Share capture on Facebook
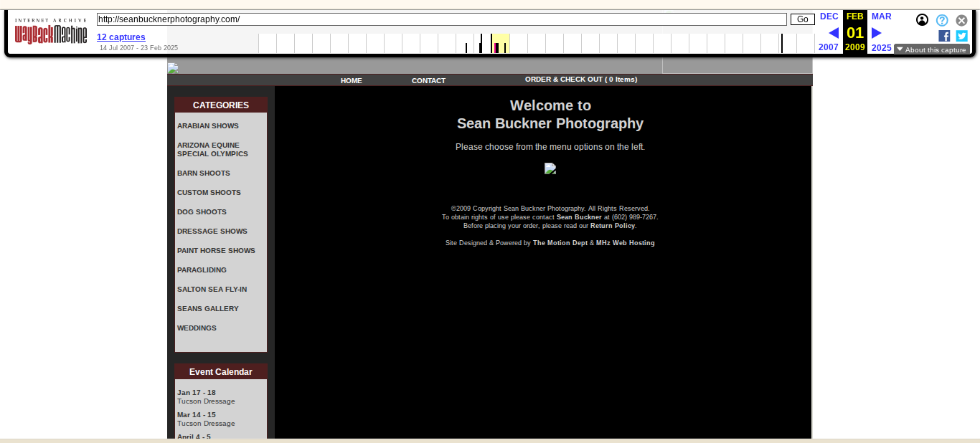Screen dimensions: 980x443 pos(944,36)
